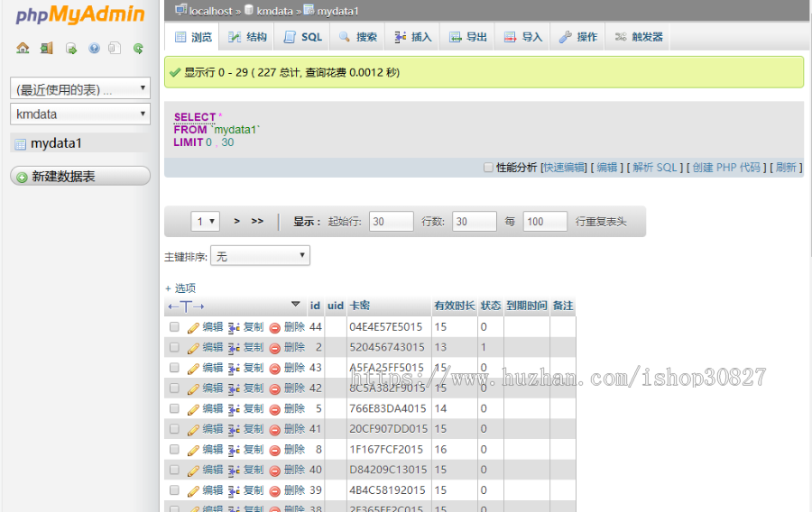Click delete icon for row 43
Image resolution: width=812 pixels, height=512 pixels.
275,369
